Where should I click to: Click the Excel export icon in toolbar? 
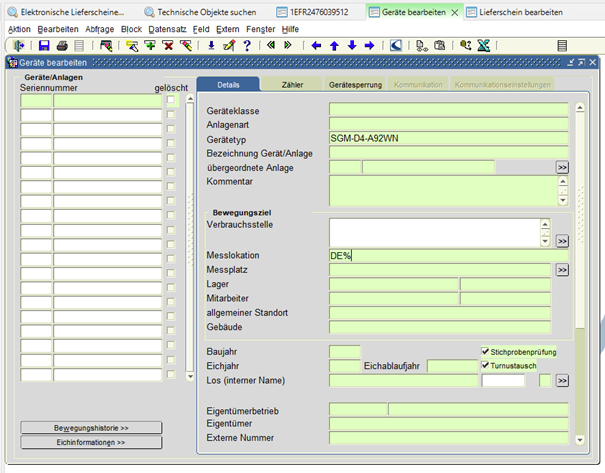click(483, 46)
